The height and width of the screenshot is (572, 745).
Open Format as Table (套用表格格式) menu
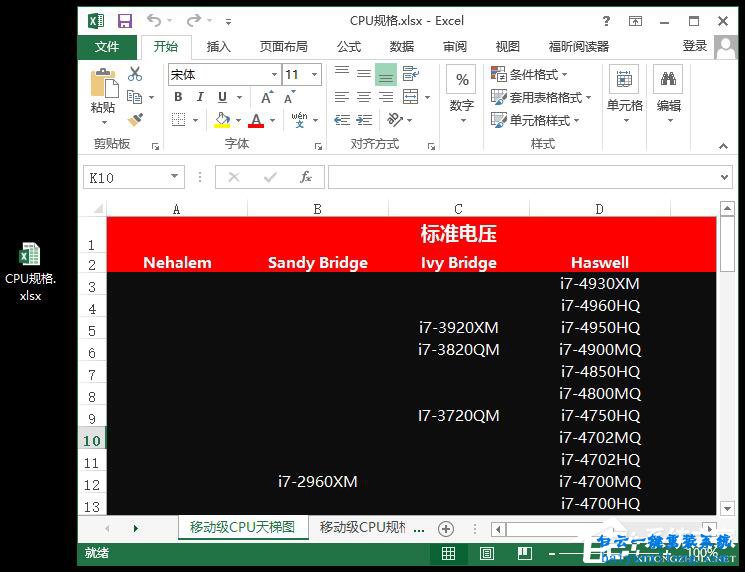click(541, 97)
